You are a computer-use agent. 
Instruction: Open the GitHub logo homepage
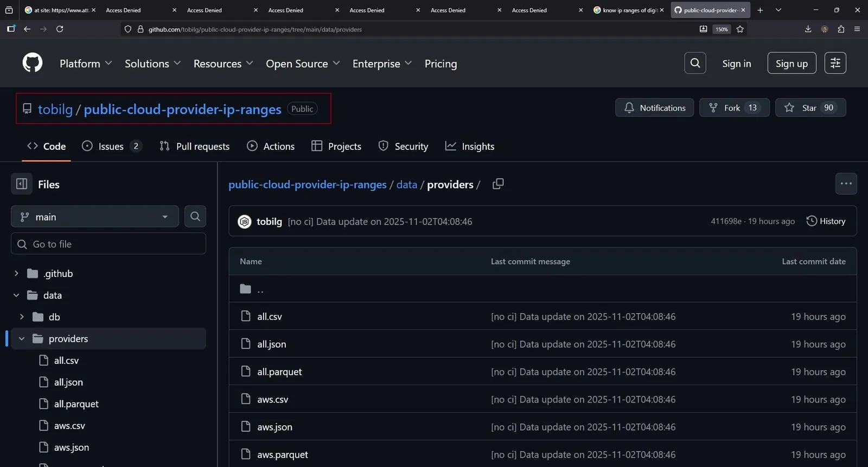(33, 63)
